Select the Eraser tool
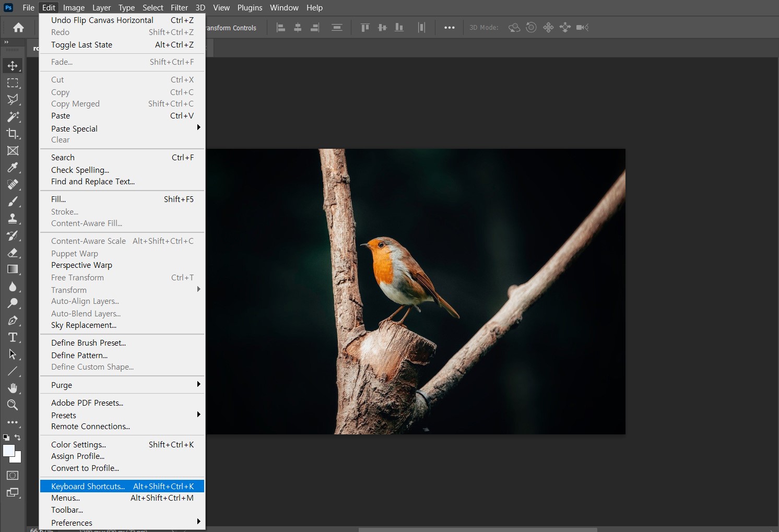The image size is (779, 532). pos(13,253)
